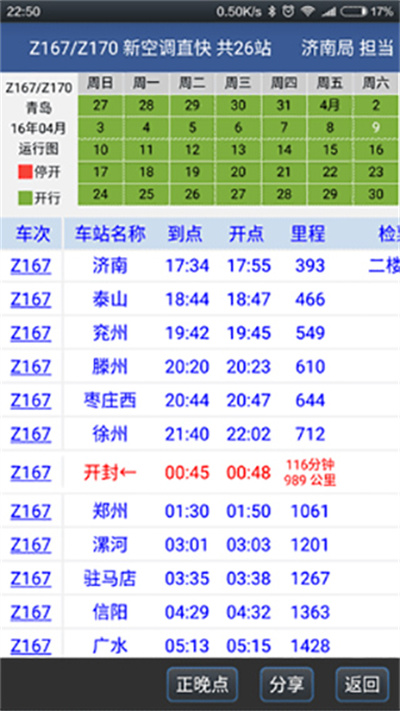Open Z167 link in 济南 row
400x711 pixels.
(x=31, y=266)
